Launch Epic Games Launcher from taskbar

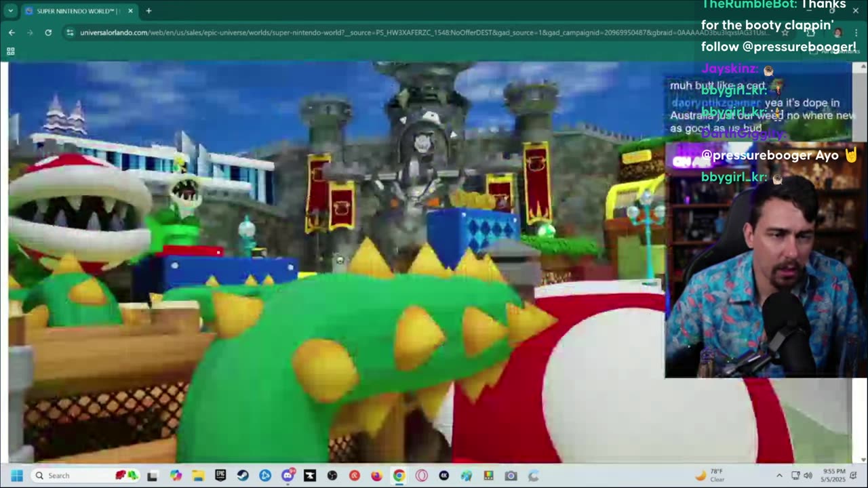pyautogui.click(x=220, y=476)
